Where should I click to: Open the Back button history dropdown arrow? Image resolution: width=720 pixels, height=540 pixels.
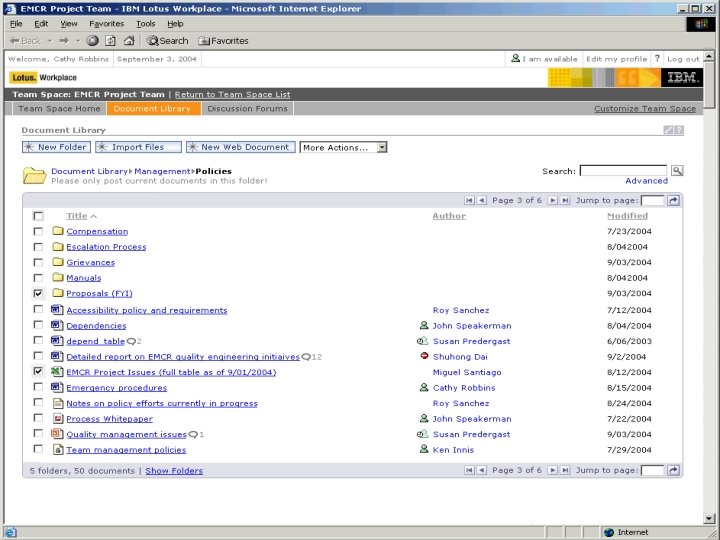click(50, 41)
